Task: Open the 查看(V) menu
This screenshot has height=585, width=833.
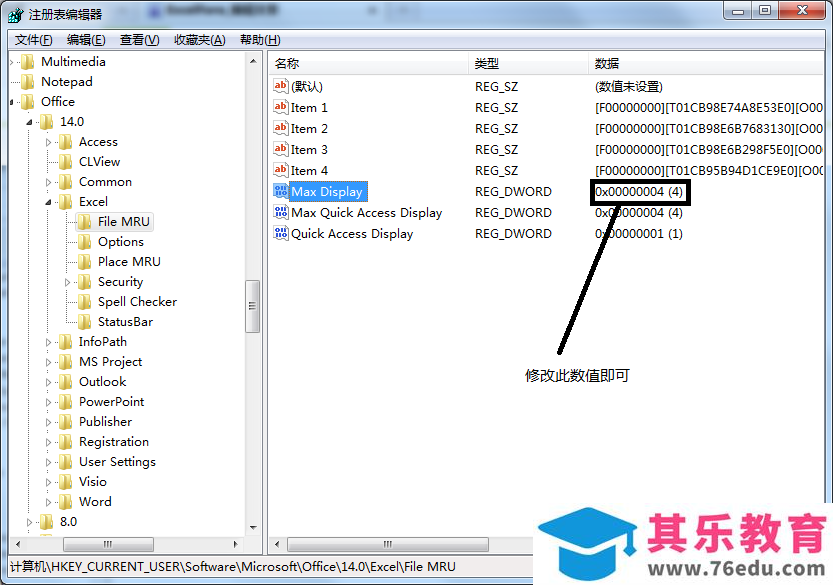Action: pyautogui.click(x=139, y=40)
